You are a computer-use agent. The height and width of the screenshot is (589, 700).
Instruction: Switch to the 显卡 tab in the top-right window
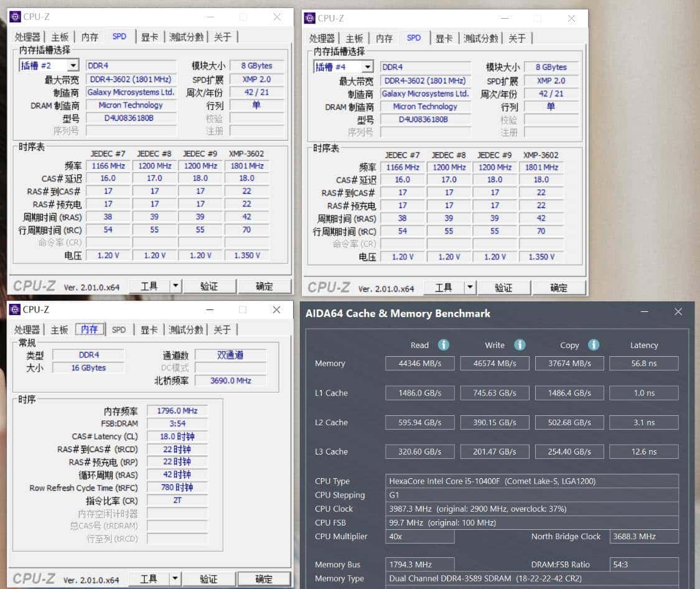coord(444,38)
